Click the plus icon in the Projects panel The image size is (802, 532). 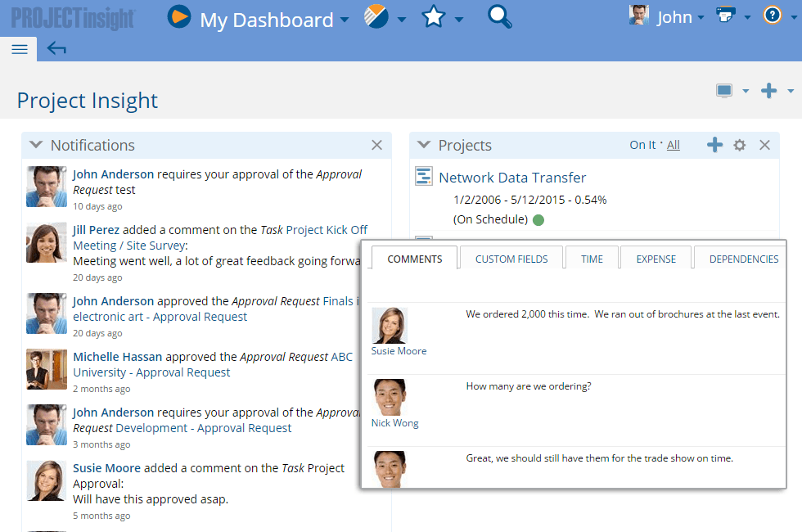coord(714,145)
